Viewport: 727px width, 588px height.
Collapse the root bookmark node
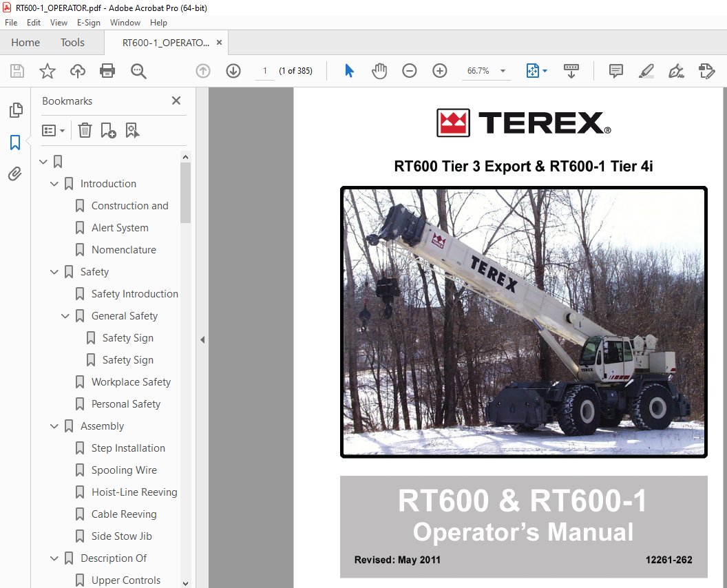tap(43, 162)
